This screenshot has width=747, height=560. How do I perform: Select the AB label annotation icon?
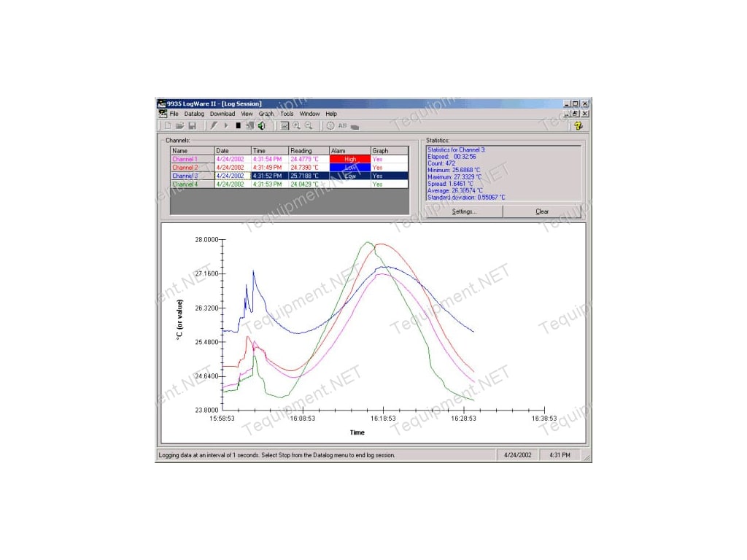343,125
